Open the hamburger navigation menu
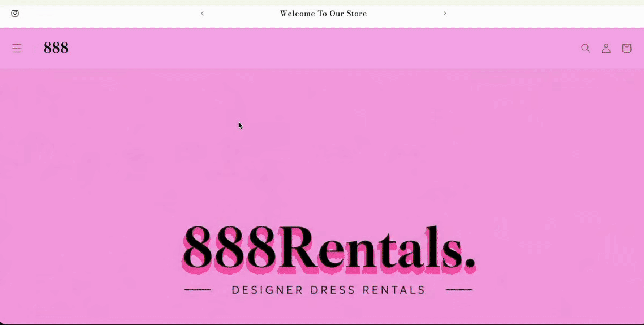This screenshot has height=325, width=644. (x=17, y=48)
